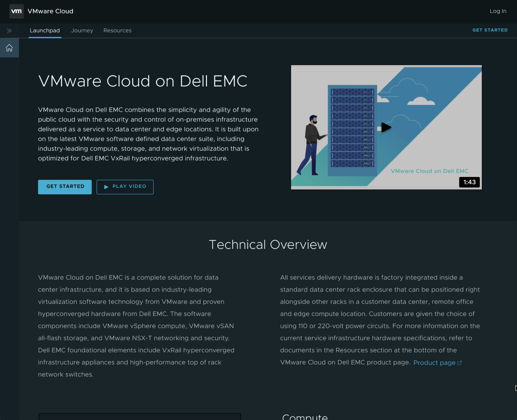The image size is (517, 420).
Task: Click the PLAY VIDEO button
Action: point(125,187)
